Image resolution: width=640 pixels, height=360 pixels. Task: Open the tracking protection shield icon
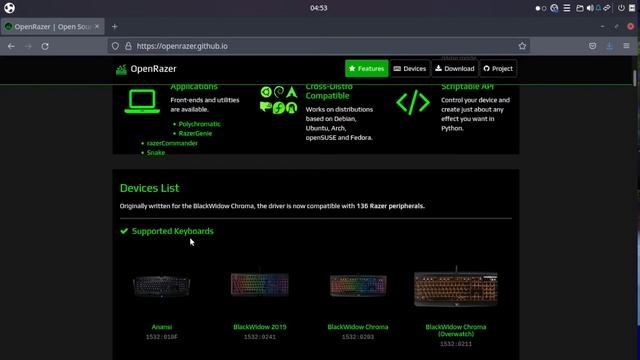tap(116, 46)
